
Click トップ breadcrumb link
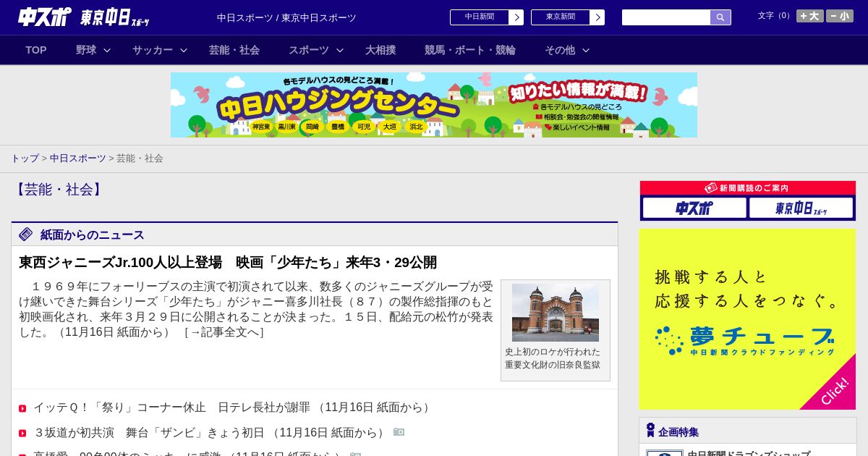[x=25, y=159]
